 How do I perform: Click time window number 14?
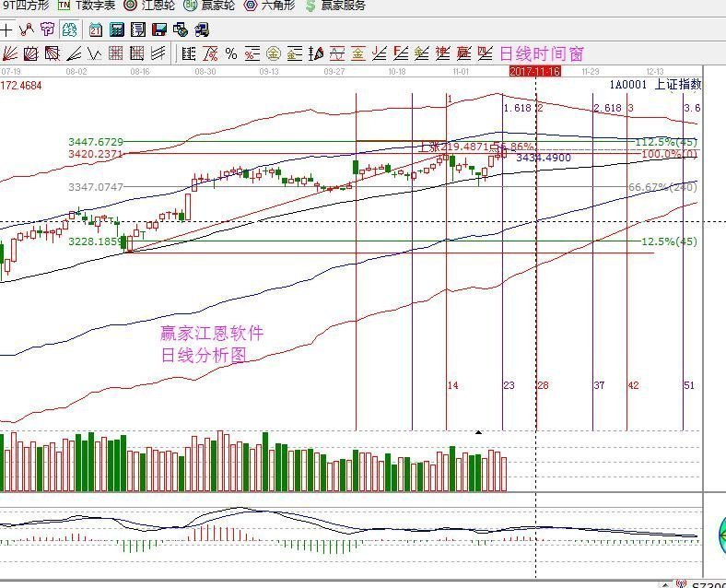pyautogui.click(x=452, y=385)
